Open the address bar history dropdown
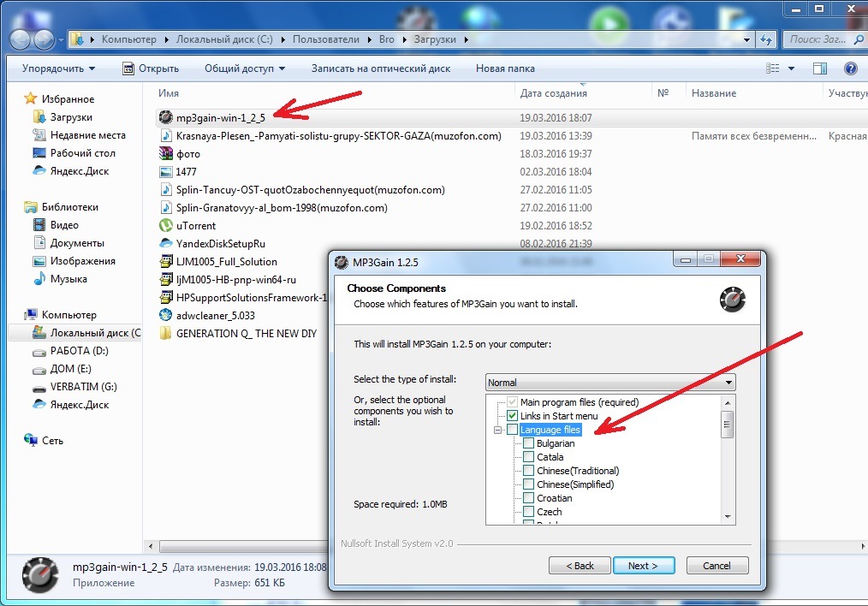868x606 pixels. pyautogui.click(x=746, y=40)
